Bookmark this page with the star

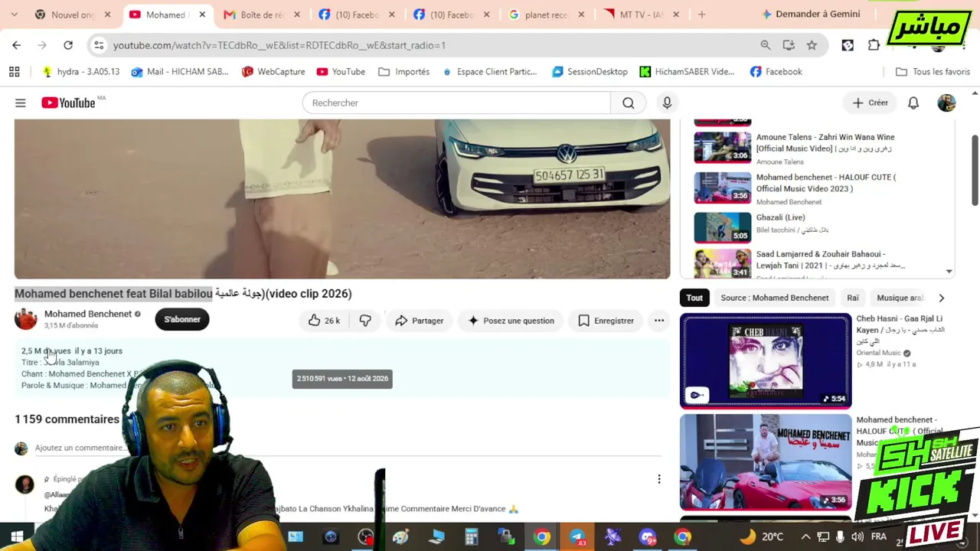click(812, 45)
